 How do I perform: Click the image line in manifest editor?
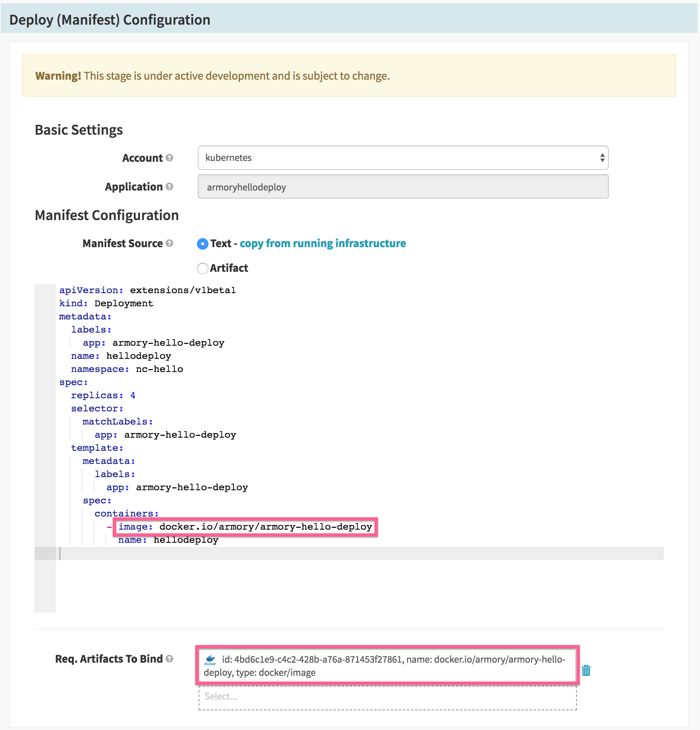pos(245,527)
